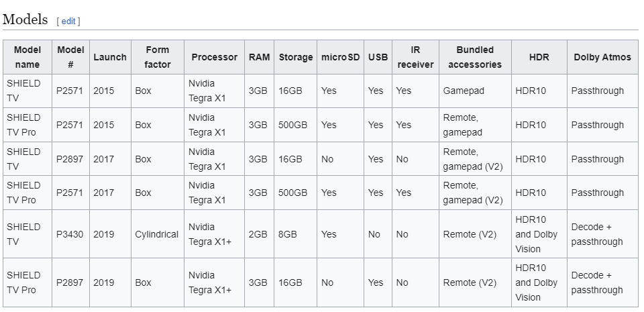Click the USB column header
The image size is (644, 312).
(x=378, y=57)
